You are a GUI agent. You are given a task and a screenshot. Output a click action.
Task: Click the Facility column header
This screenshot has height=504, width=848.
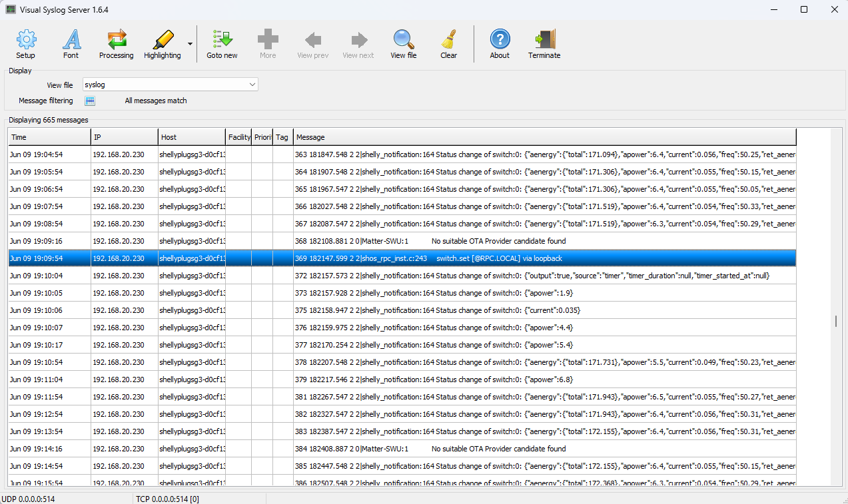(x=238, y=137)
